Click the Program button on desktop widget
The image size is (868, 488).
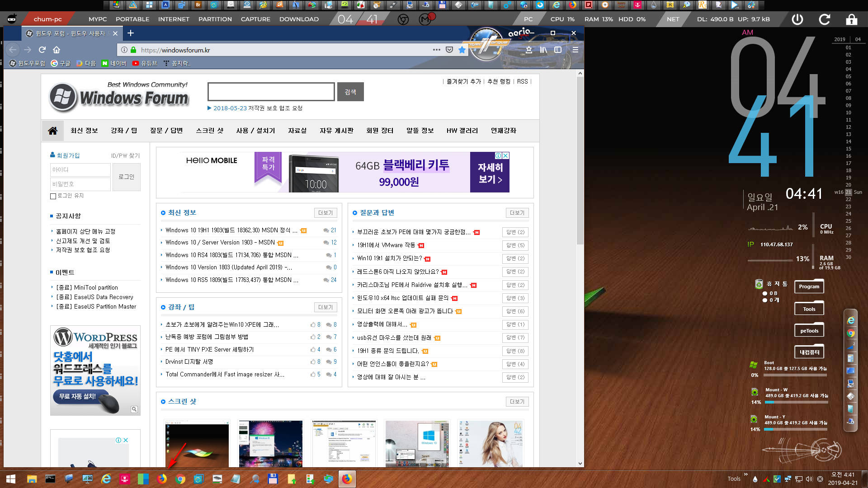[809, 286]
